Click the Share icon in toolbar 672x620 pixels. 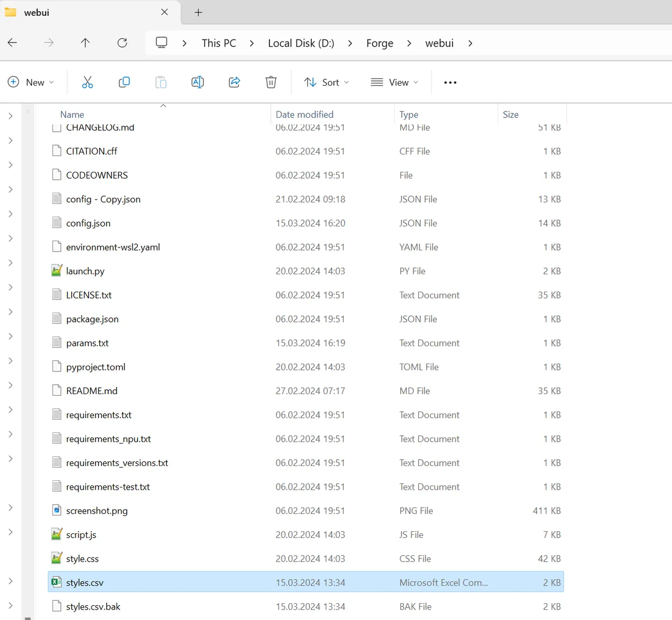235,82
